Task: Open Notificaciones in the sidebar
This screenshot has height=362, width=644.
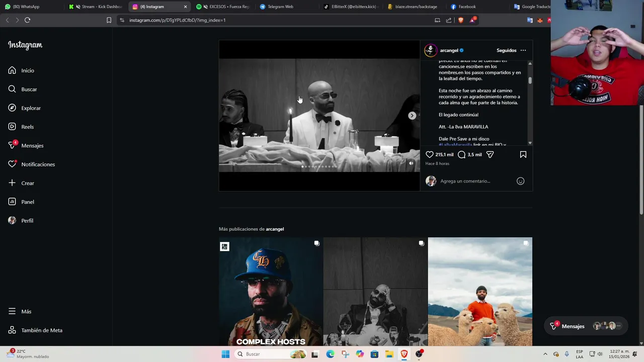Action: [32, 164]
